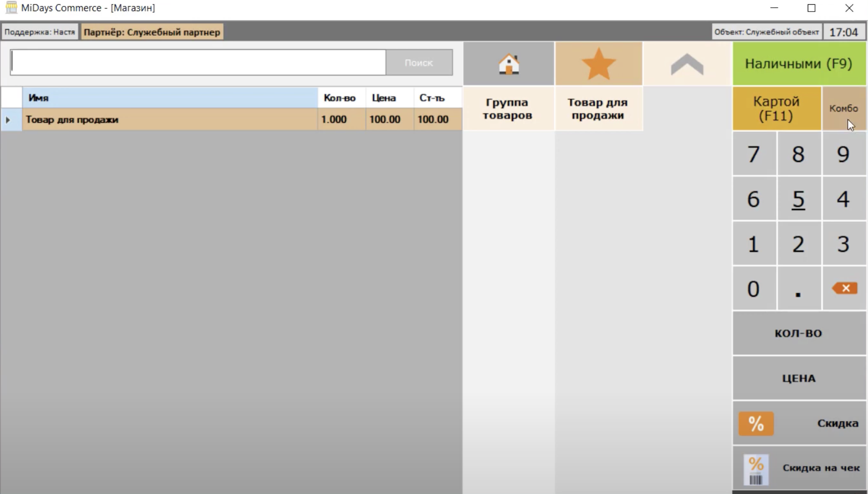Go to the home catalog icon
Viewport: 868px width, 494px height.
(509, 64)
